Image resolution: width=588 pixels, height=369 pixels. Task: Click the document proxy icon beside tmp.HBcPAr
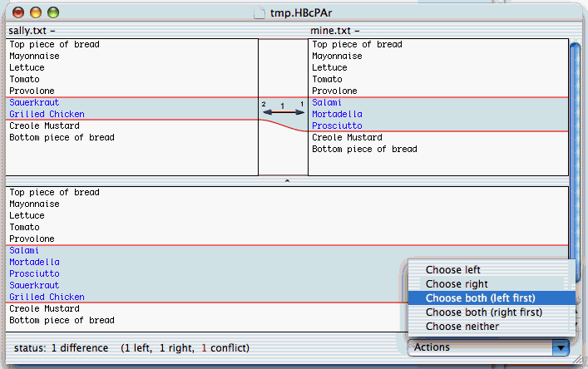click(x=259, y=12)
